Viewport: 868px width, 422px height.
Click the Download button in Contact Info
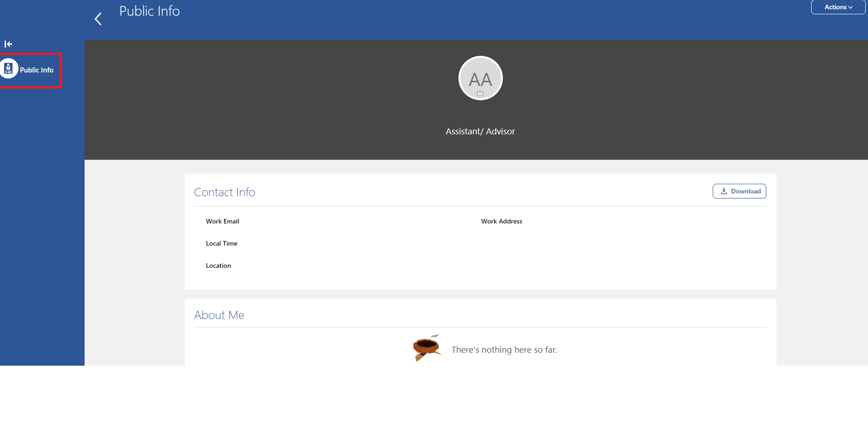[x=739, y=191]
